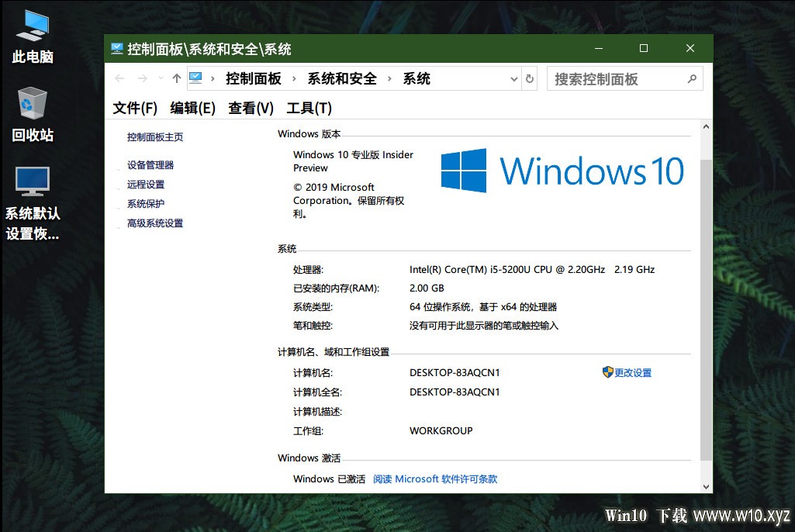Click the Windows 10 专业版 Insider Preview text
Viewport: 795px width, 532px height.
click(x=354, y=161)
